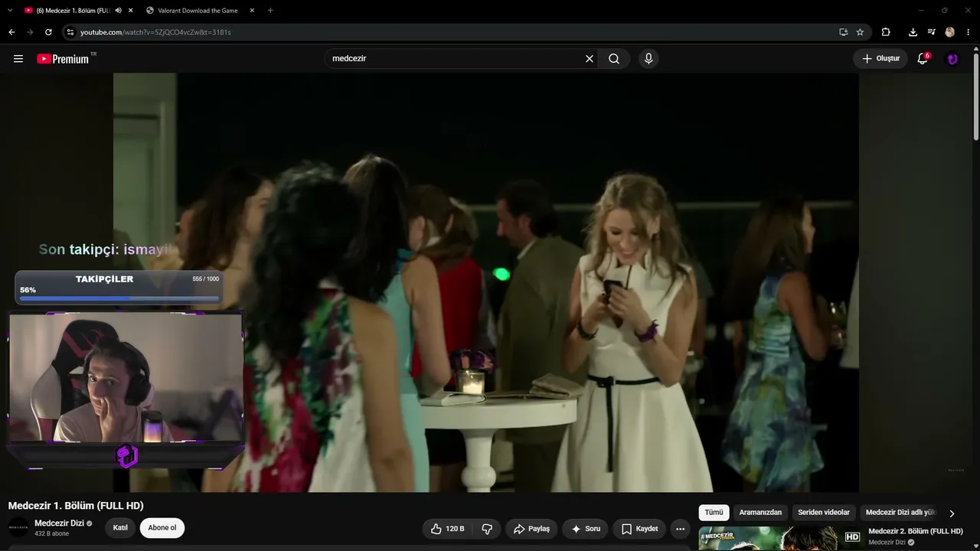Image resolution: width=980 pixels, height=551 pixels.
Task: Open the tab search dropdown arrow
Action: (x=10, y=10)
